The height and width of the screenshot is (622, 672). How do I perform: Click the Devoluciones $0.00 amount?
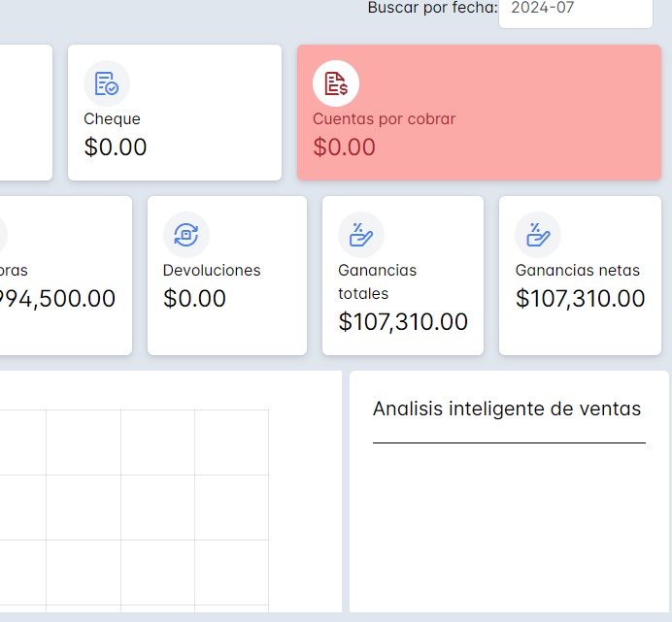194,298
